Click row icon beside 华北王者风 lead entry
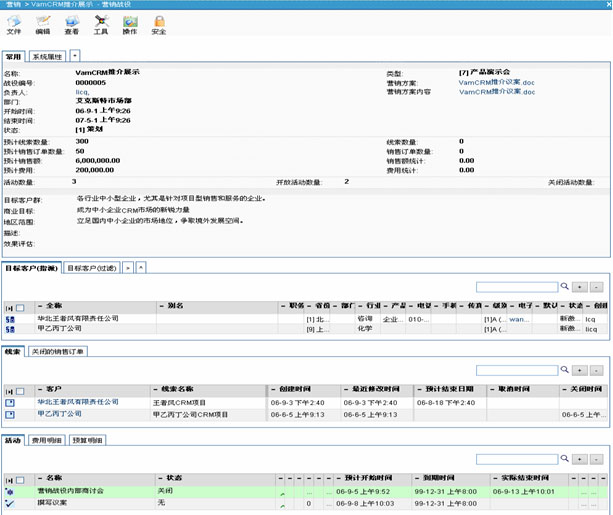The image size is (613, 515). (x=10, y=402)
